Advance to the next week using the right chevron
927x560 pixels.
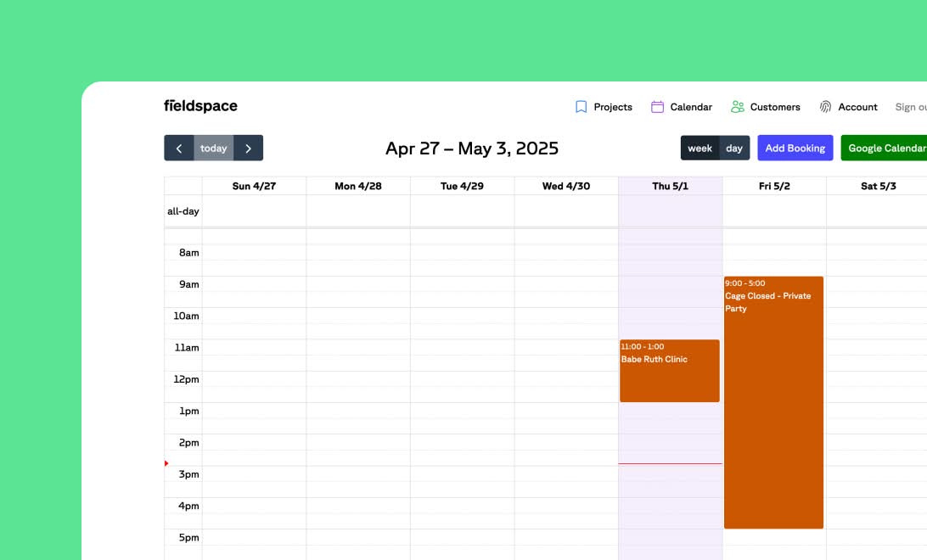coord(248,148)
